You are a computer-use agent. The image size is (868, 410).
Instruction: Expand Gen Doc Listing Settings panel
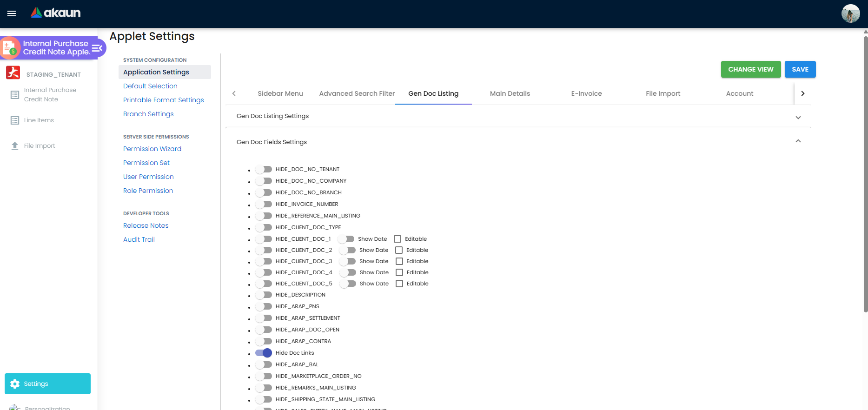(518, 116)
